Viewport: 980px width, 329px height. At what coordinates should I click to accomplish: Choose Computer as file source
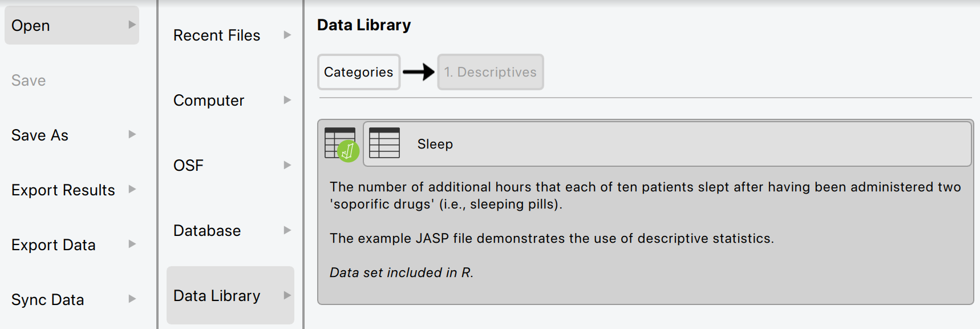(x=209, y=101)
